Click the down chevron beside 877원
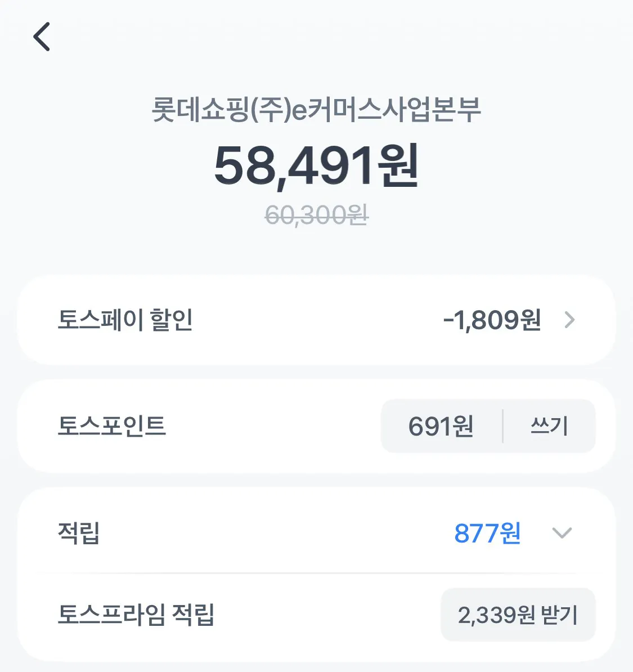The width and height of the screenshot is (633, 672). click(x=562, y=532)
